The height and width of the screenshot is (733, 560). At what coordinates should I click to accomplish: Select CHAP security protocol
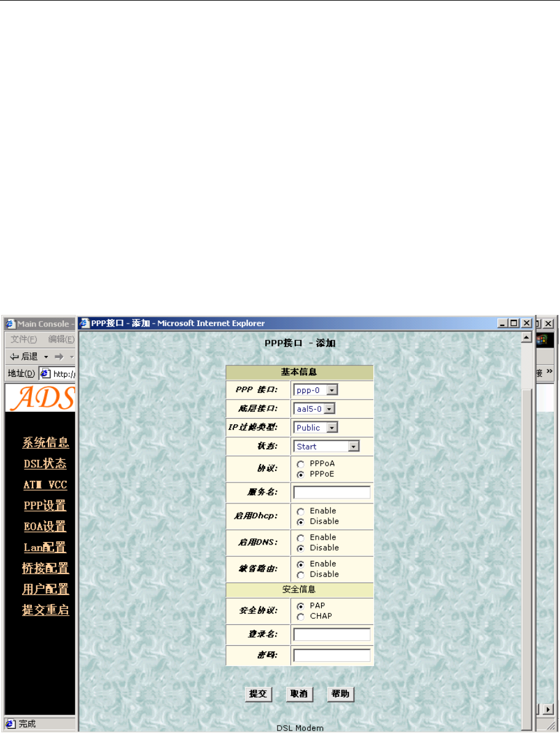[x=300, y=617]
